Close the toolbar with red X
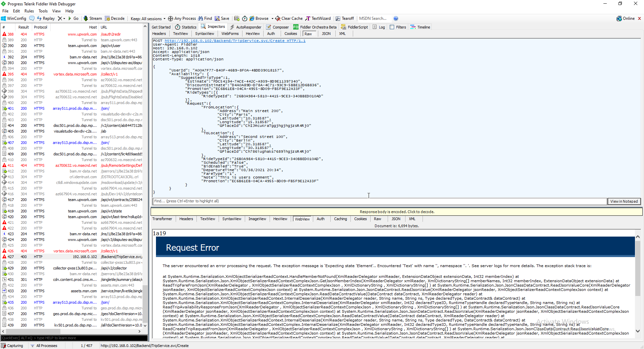 click(639, 18)
